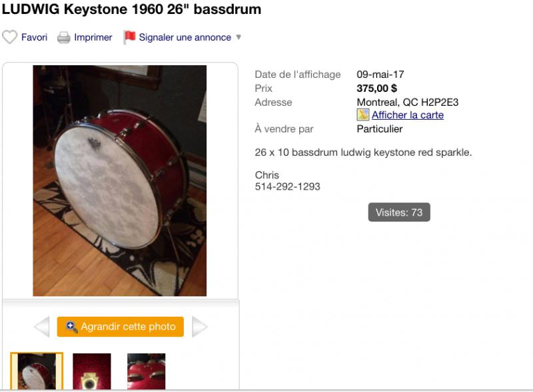Image resolution: width=533 pixels, height=392 pixels.
Task: Click the printer icon
Action: tap(64, 37)
